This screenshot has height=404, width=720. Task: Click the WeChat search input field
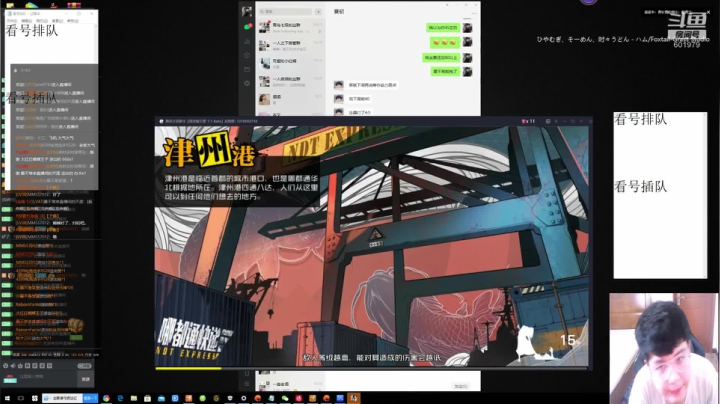coord(285,11)
